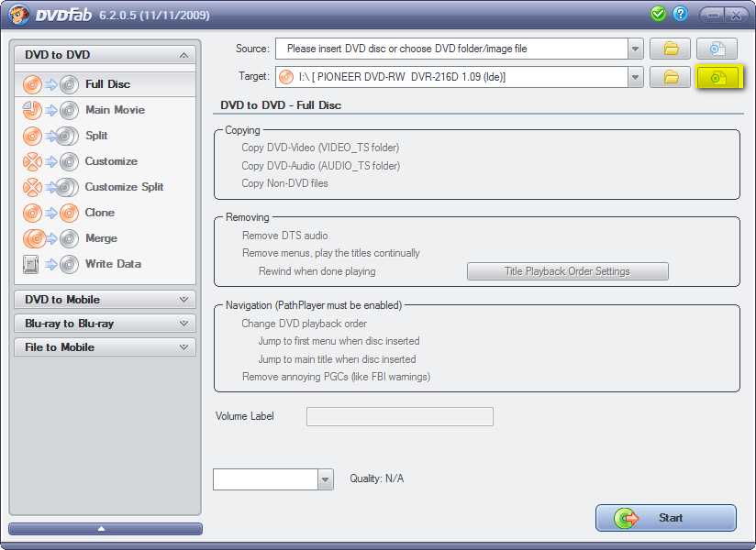Click the orange disc icon in the Target field

[x=286, y=77]
